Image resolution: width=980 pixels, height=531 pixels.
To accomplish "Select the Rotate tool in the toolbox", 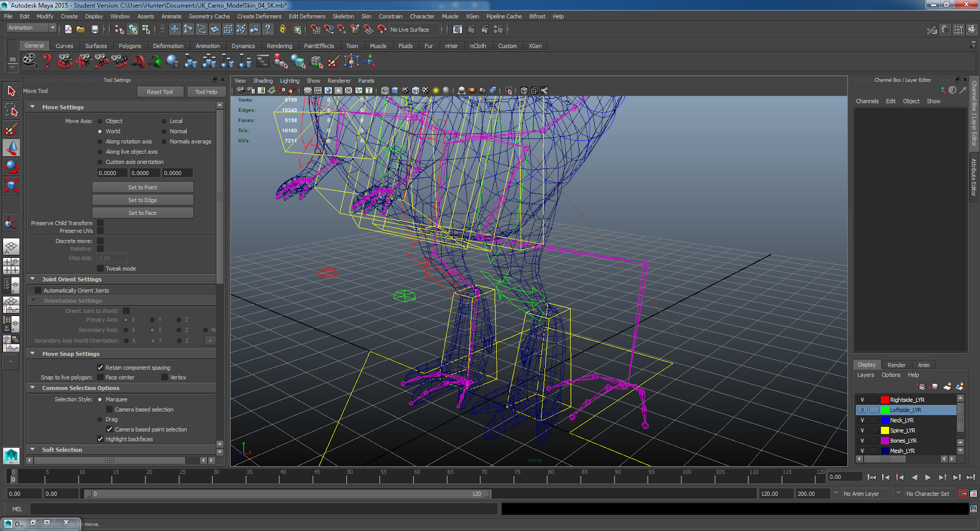I will 11,167.
